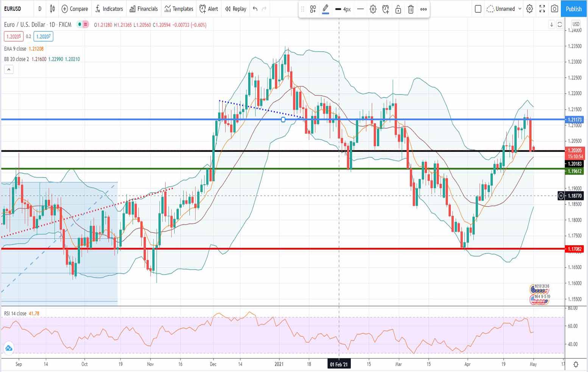Toggle auto-fit chart scale button
Image resolution: width=588 pixels, height=372 pixels.
(560, 25)
